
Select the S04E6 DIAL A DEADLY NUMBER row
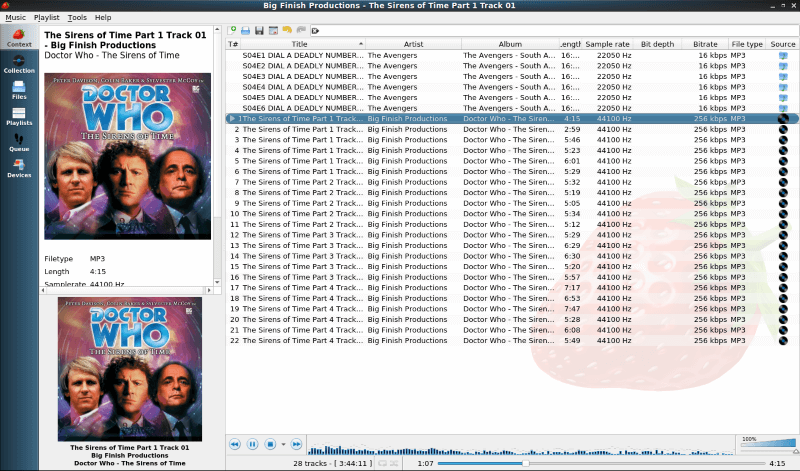512,108
